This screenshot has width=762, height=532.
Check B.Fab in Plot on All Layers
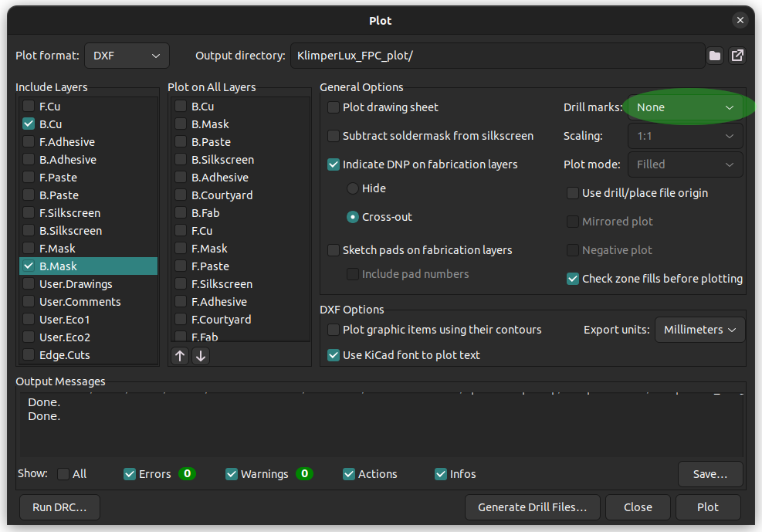point(181,213)
